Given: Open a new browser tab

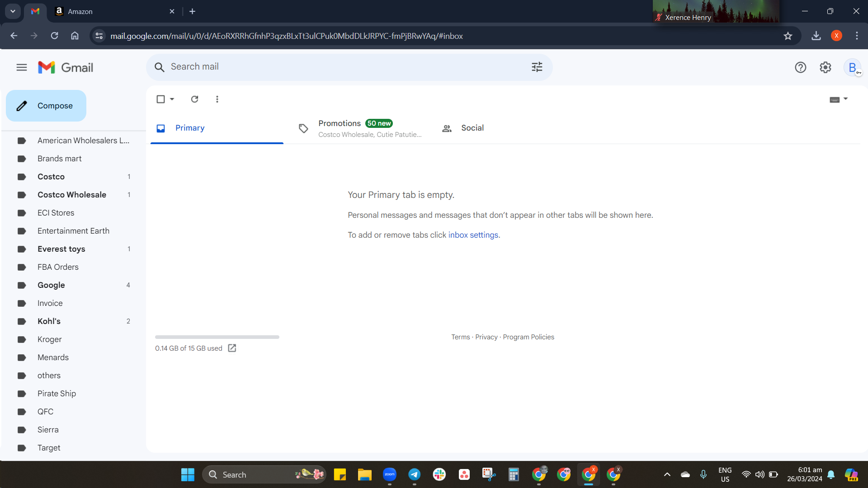Looking at the screenshot, I should click(192, 11).
